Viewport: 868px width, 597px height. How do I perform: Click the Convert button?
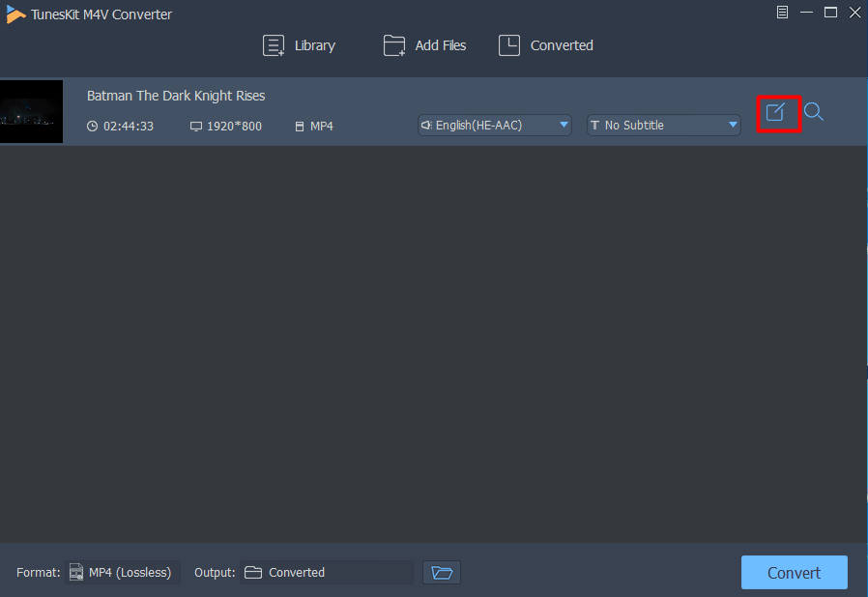click(795, 572)
